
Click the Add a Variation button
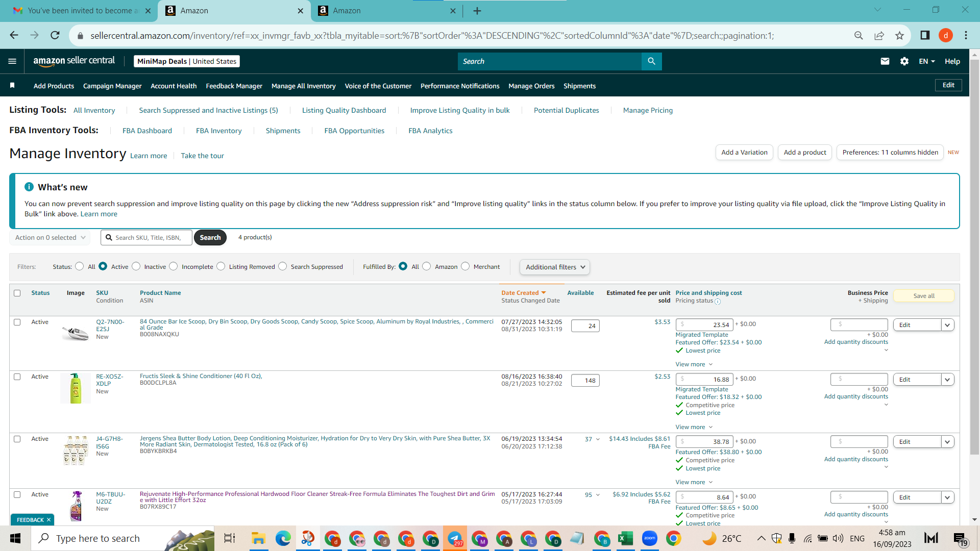(x=744, y=152)
